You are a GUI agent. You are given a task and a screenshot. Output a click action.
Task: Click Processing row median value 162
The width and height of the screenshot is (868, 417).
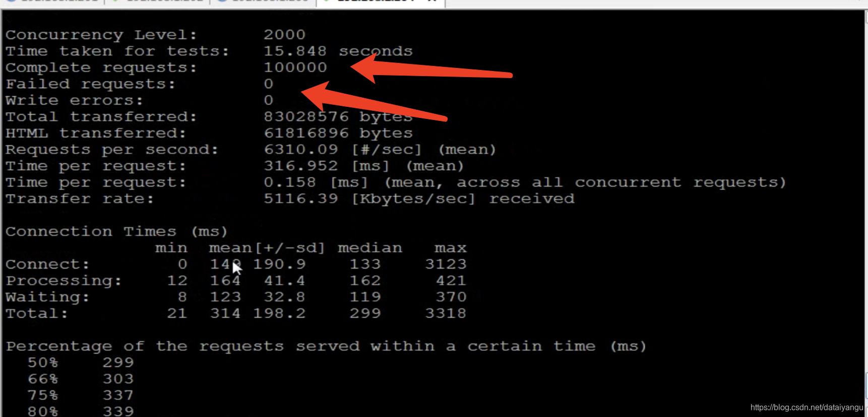pyautogui.click(x=365, y=281)
